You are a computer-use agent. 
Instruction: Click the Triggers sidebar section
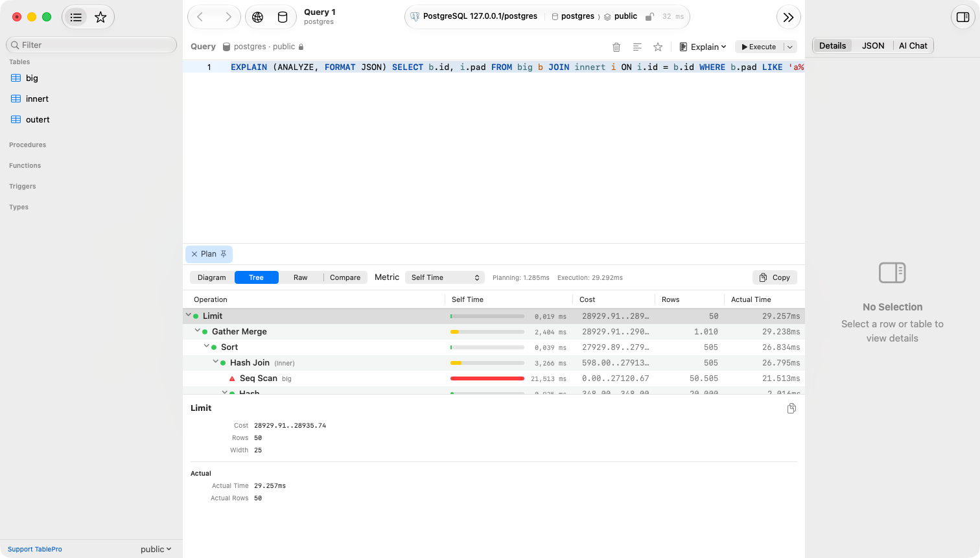pos(23,186)
